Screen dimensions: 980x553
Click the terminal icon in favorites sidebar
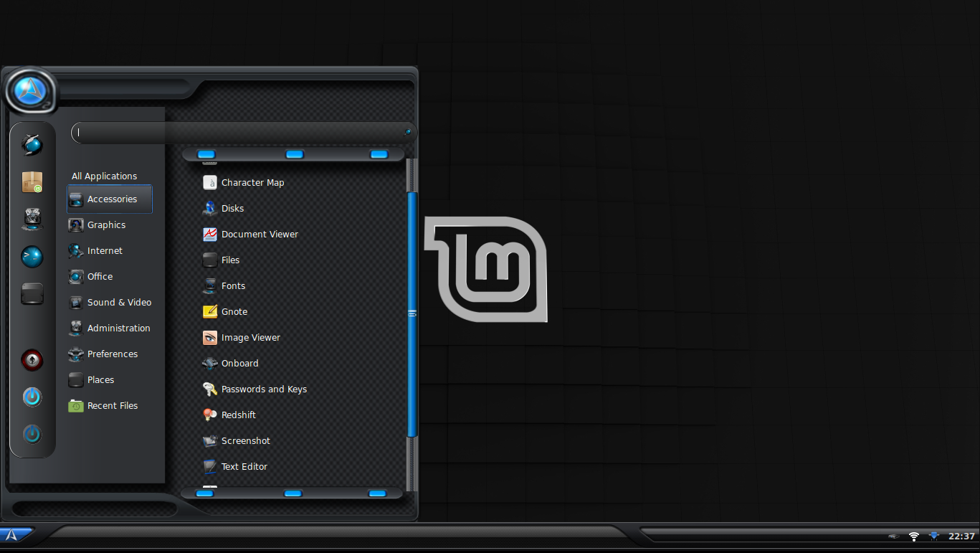click(32, 257)
